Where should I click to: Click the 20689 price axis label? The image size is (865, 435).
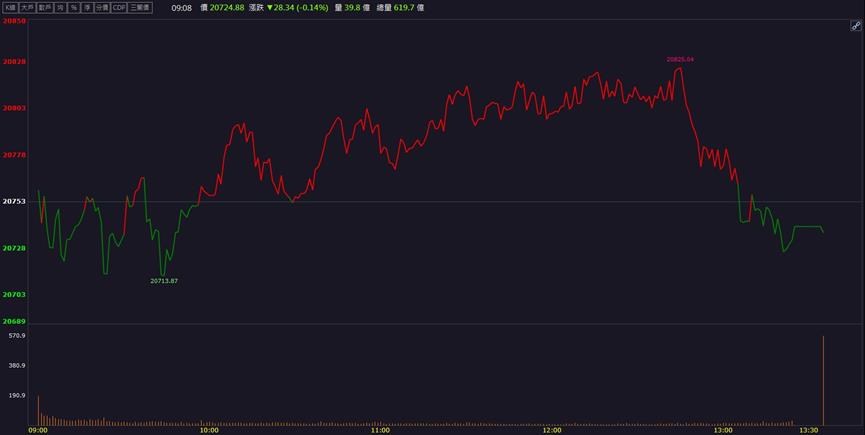tap(14, 321)
